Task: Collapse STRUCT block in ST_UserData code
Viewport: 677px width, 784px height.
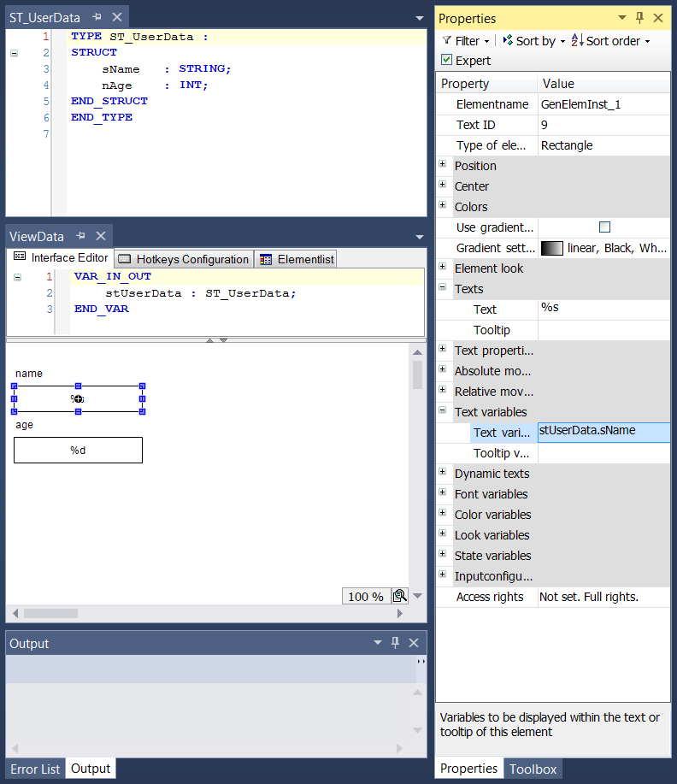Action: click(14, 53)
